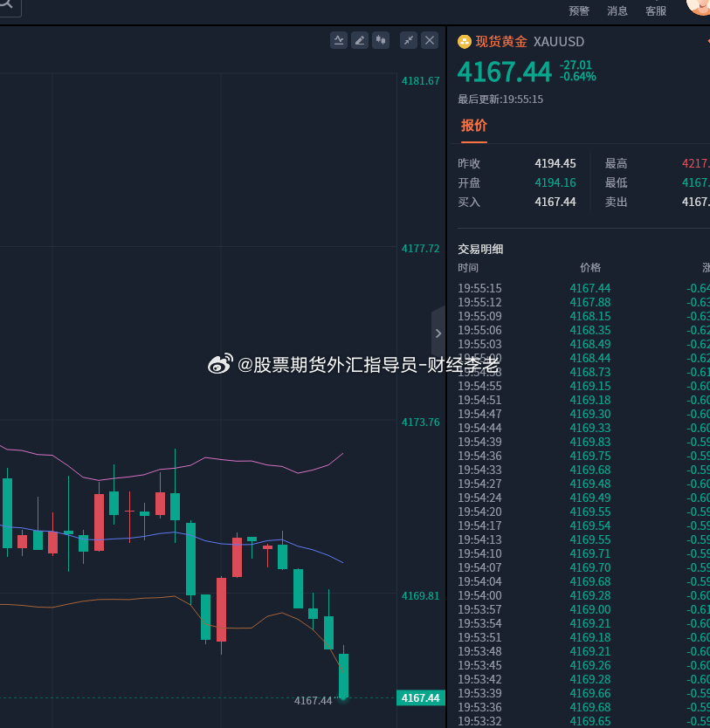The height and width of the screenshot is (728, 710).
Task: Select the 19:53:32 trade row
Action: 583,721
